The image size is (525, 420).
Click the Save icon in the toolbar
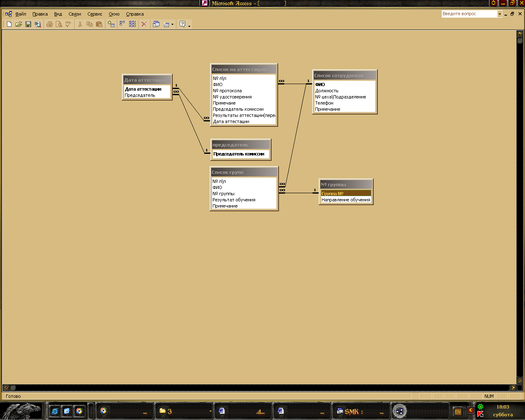[28, 25]
